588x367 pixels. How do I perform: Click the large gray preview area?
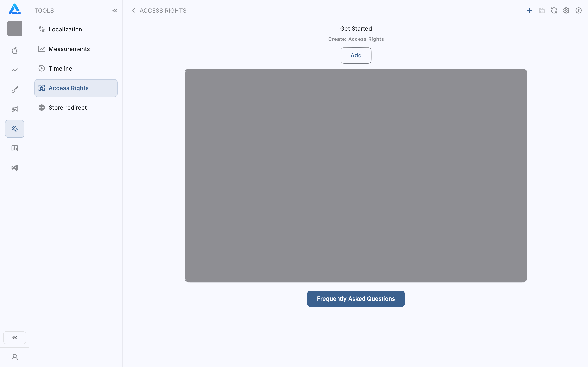coord(356,175)
